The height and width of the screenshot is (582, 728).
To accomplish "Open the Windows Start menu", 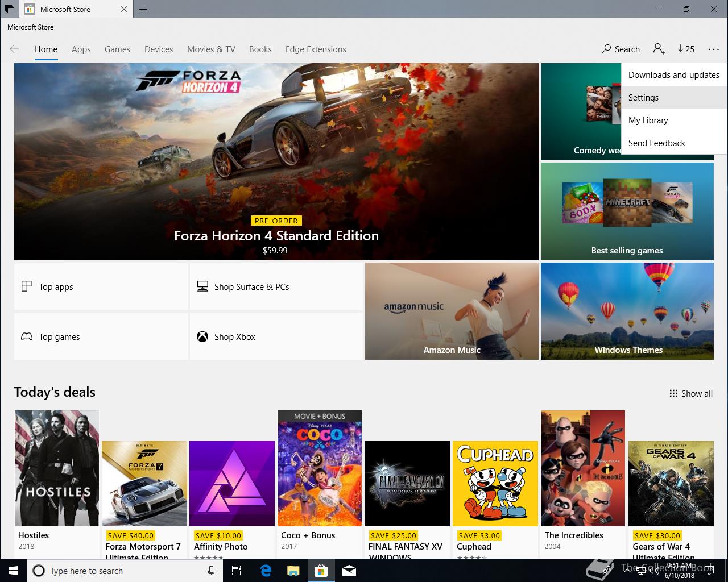I will click(x=13, y=571).
